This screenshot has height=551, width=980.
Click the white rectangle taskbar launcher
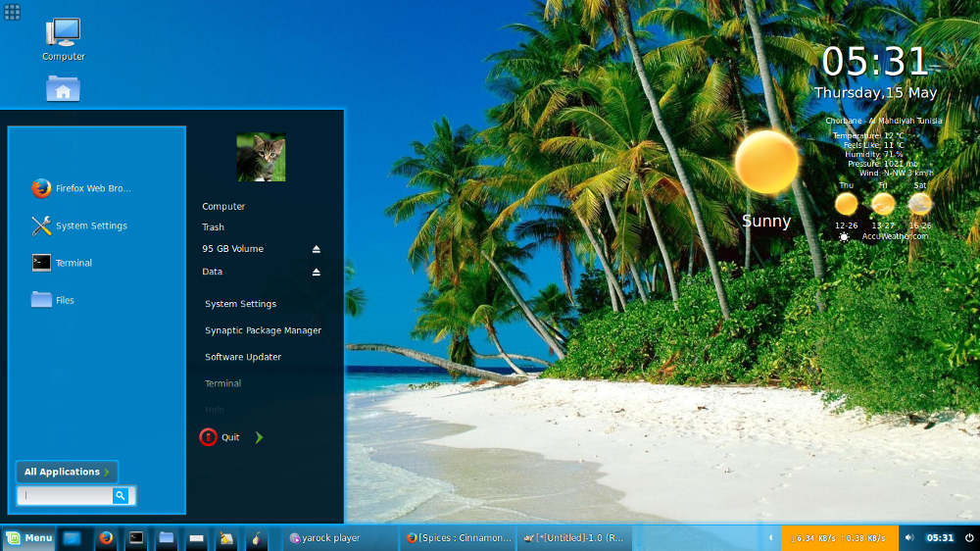[x=196, y=538]
